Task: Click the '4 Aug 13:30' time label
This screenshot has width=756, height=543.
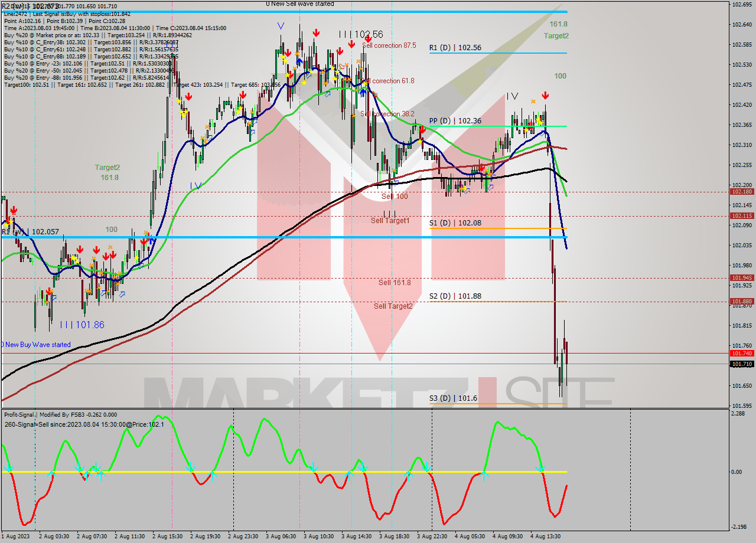Action: [x=545, y=537]
